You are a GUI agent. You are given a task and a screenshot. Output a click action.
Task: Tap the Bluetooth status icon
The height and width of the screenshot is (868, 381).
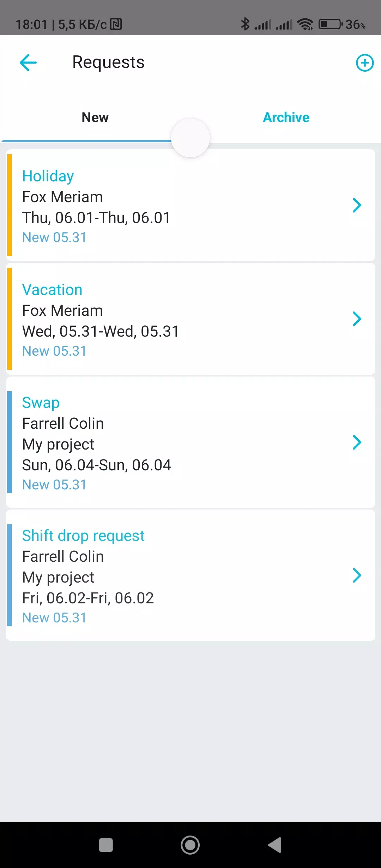[x=245, y=24]
